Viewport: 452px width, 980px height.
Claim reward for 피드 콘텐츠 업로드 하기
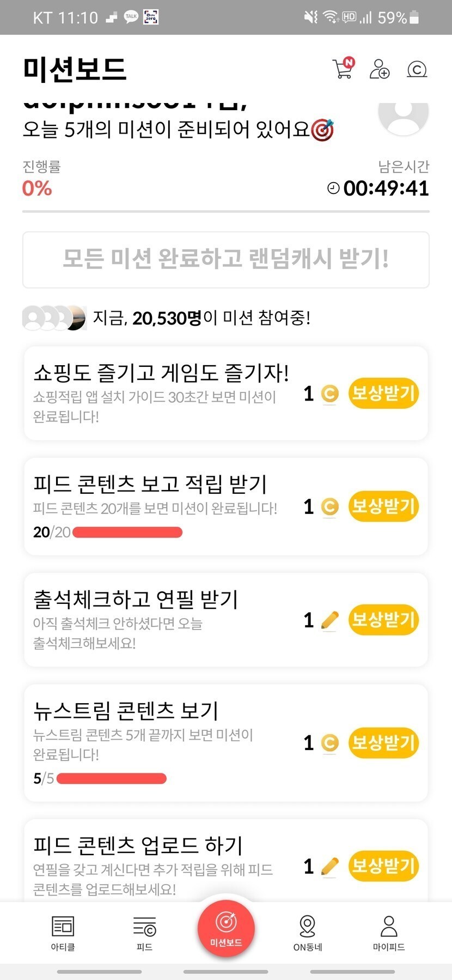(x=383, y=866)
